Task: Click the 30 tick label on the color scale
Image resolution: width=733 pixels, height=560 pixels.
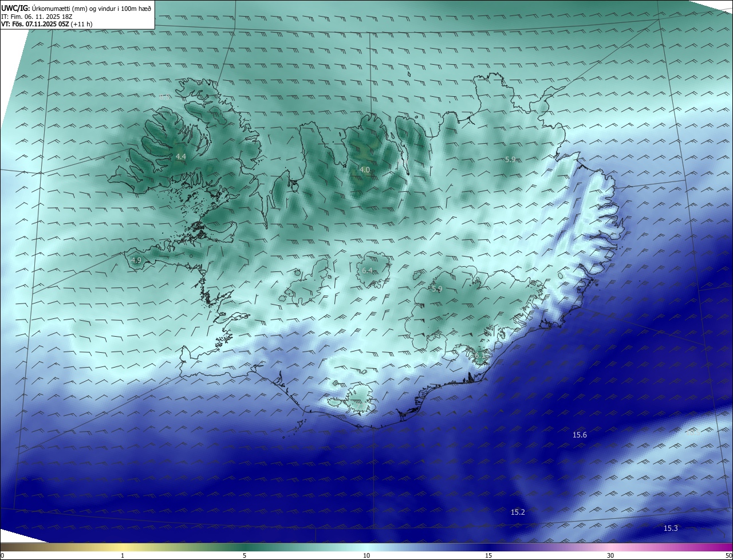Action: pyautogui.click(x=610, y=555)
